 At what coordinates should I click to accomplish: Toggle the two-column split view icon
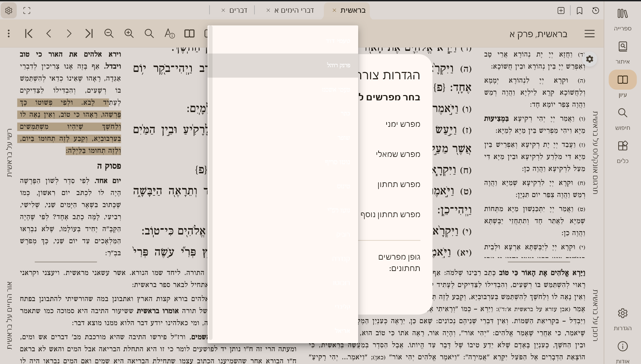tap(189, 33)
